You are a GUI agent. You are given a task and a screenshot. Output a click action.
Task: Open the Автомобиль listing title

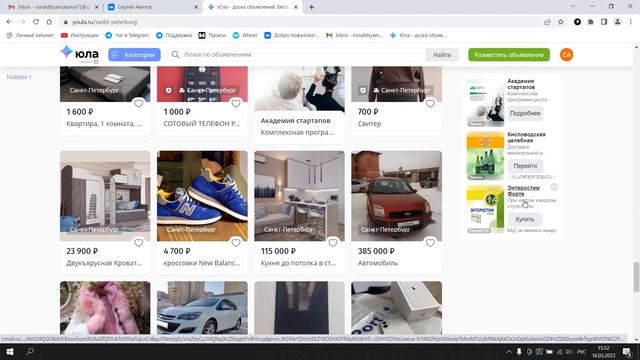(378, 263)
